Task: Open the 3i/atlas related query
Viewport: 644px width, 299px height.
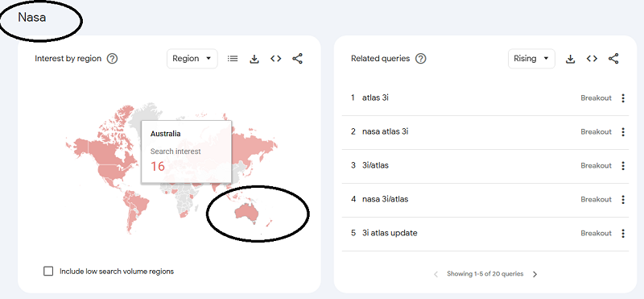Action: pyautogui.click(x=375, y=166)
